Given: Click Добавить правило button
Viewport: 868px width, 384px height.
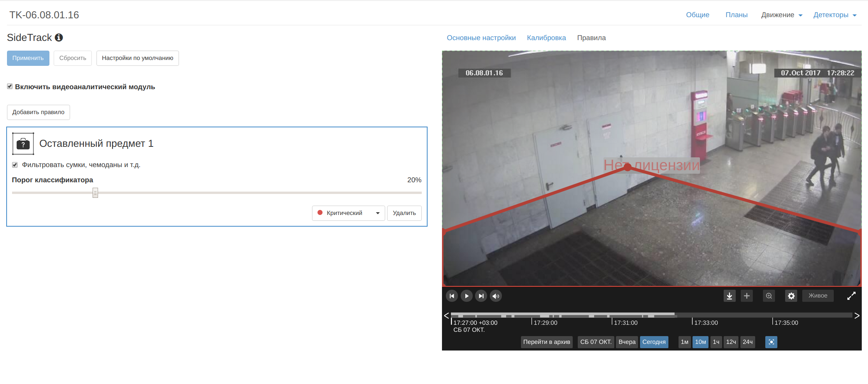Looking at the screenshot, I should click(x=39, y=112).
